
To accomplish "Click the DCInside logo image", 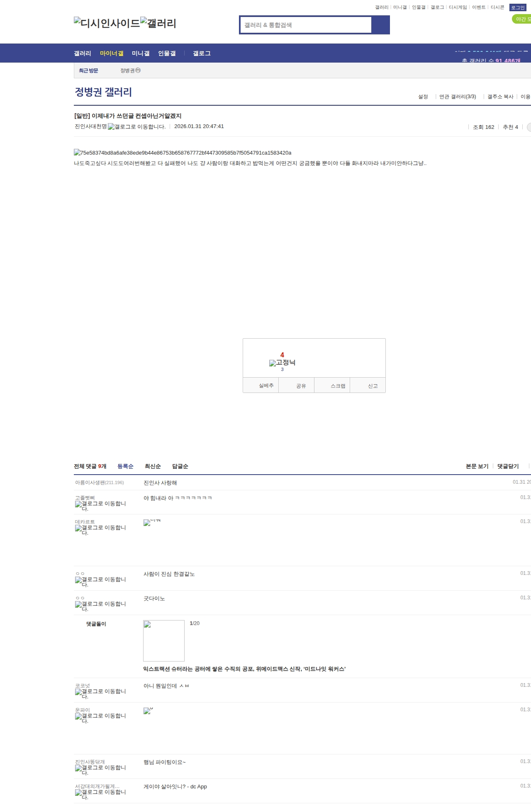I will [107, 23].
